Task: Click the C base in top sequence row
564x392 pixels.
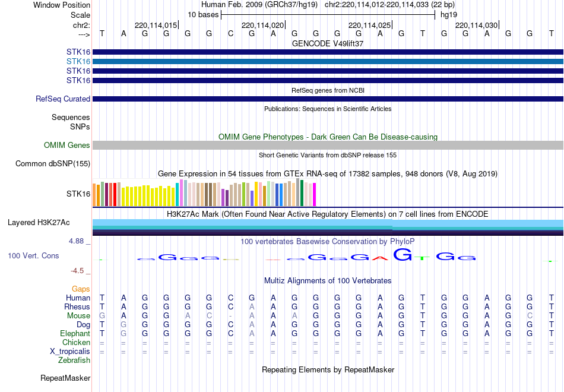Action: click(230, 34)
